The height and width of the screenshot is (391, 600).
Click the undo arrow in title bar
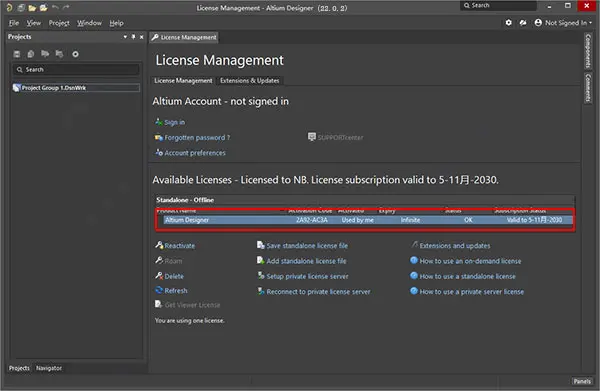tap(55, 7)
